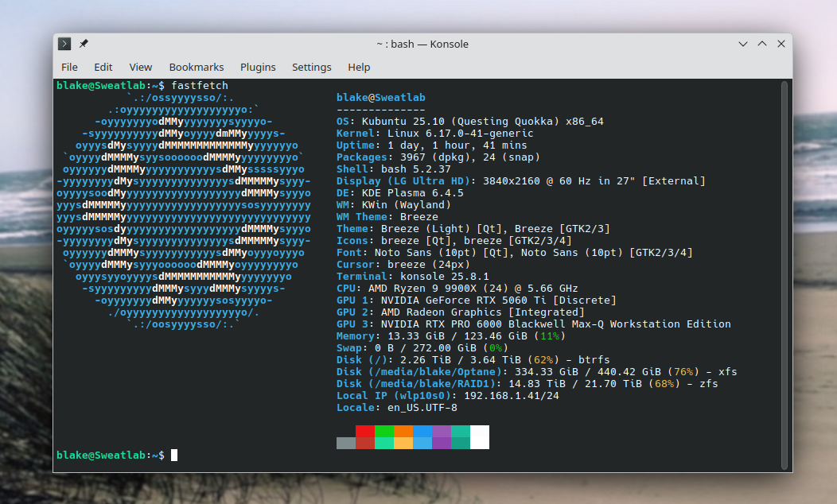Click the terminal cursor at bottom prompt
The height and width of the screenshot is (504, 837).
tap(174, 455)
